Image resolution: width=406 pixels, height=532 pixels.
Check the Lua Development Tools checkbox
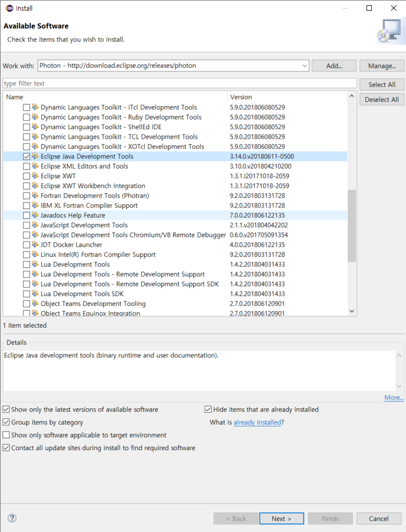[x=27, y=265]
